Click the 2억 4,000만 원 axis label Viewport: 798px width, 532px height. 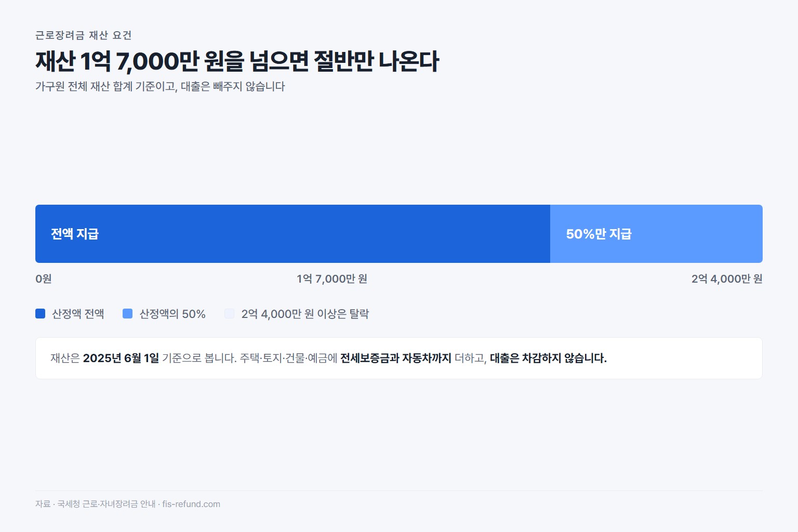tap(727, 279)
